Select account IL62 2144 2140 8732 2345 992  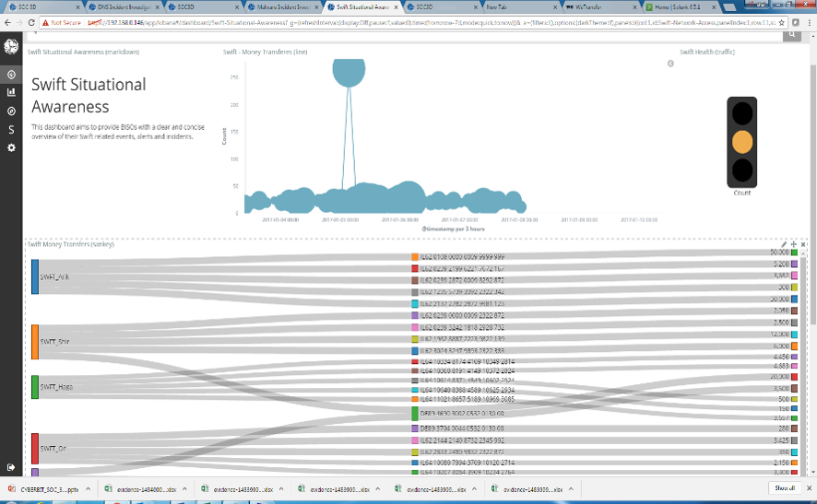(462, 440)
